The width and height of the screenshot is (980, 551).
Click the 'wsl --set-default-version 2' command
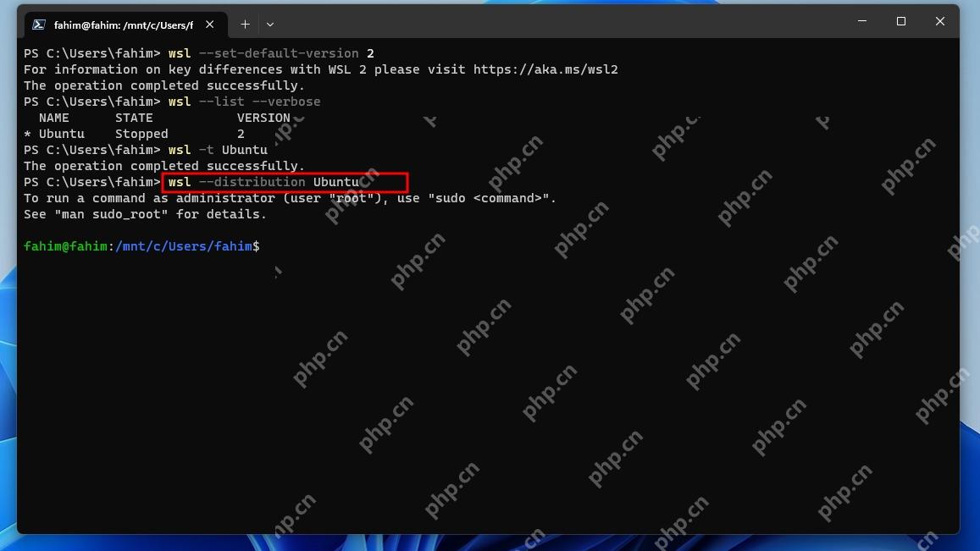(271, 53)
